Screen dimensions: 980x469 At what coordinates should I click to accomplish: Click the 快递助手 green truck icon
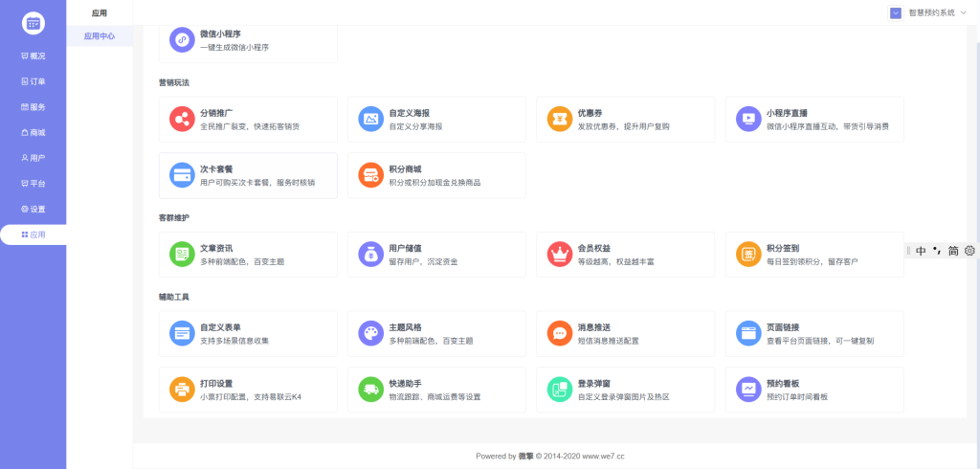370,390
